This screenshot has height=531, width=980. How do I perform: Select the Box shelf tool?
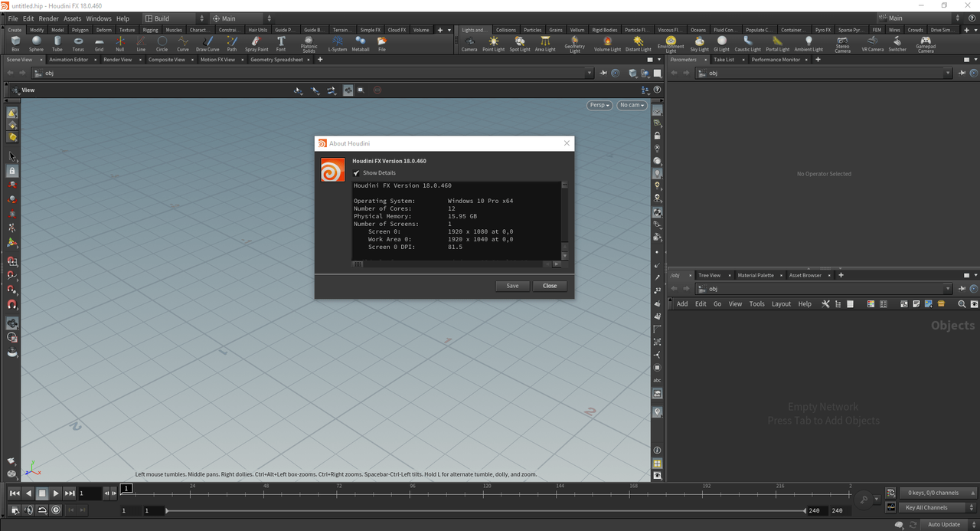15,44
